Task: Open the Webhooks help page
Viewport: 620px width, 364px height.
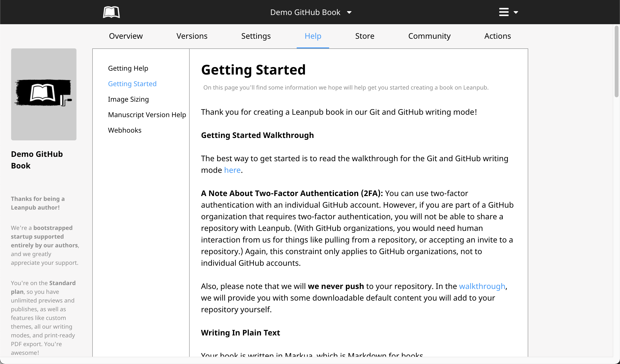Action: [124, 130]
